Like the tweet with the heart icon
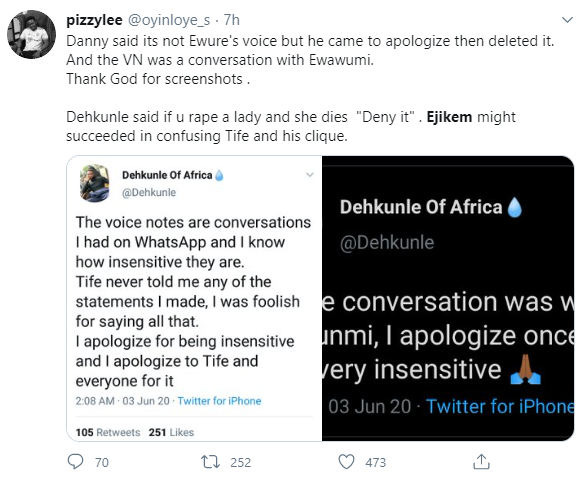 (347, 462)
